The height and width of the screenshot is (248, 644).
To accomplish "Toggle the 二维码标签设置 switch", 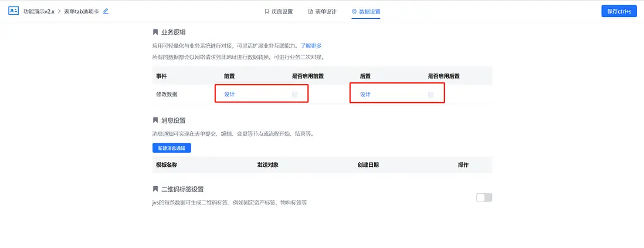I will [484, 197].
